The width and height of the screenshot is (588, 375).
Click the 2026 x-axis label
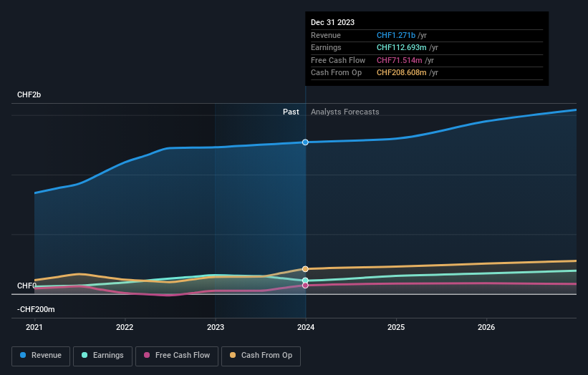486,327
